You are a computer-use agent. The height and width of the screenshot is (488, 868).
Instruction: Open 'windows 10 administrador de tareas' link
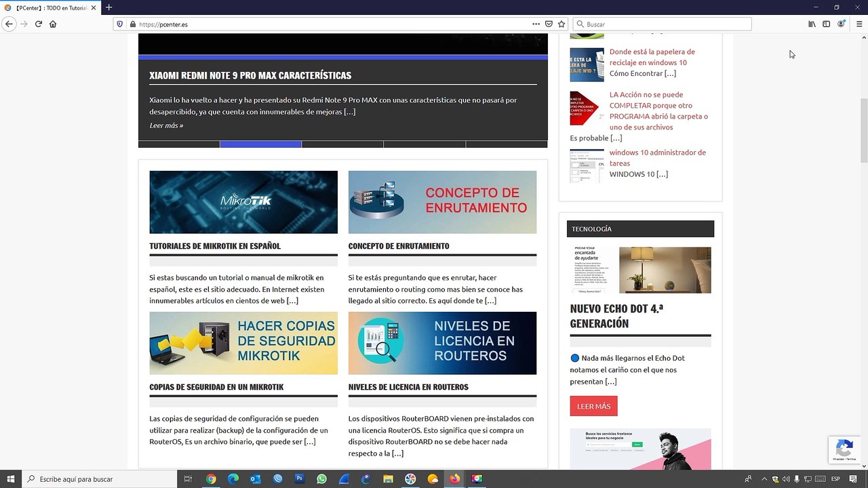pyautogui.click(x=658, y=157)
